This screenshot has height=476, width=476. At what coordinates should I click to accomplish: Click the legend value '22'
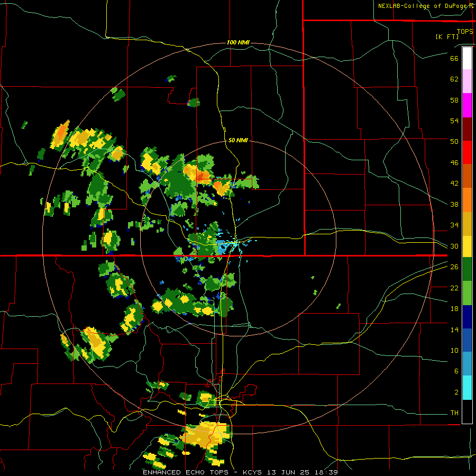pyautogui.click(x=454, y=288)
